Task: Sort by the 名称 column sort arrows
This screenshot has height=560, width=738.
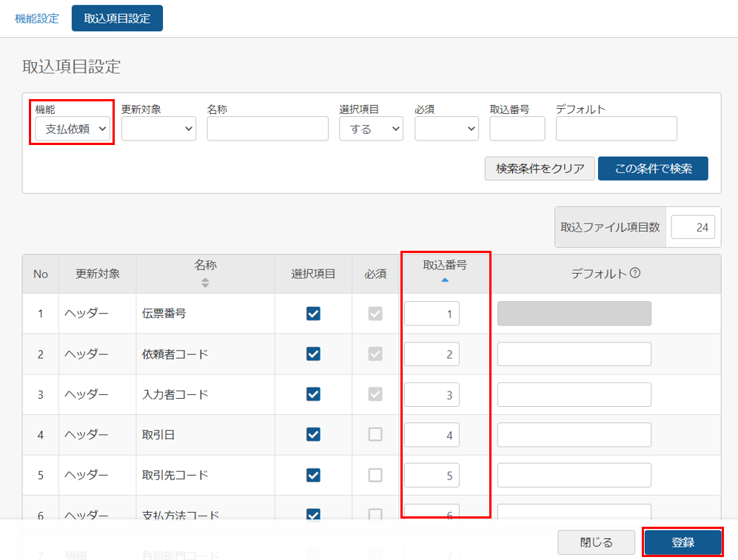Action: pos(205,283)
